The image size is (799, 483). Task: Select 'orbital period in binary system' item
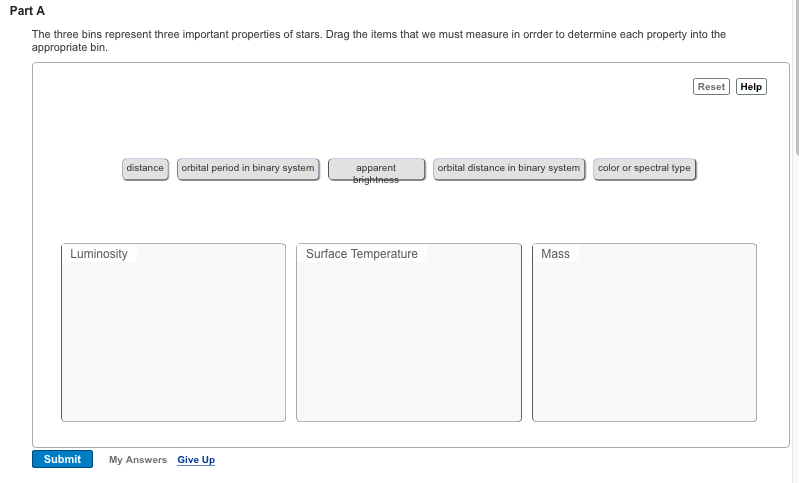coord(248,168)
